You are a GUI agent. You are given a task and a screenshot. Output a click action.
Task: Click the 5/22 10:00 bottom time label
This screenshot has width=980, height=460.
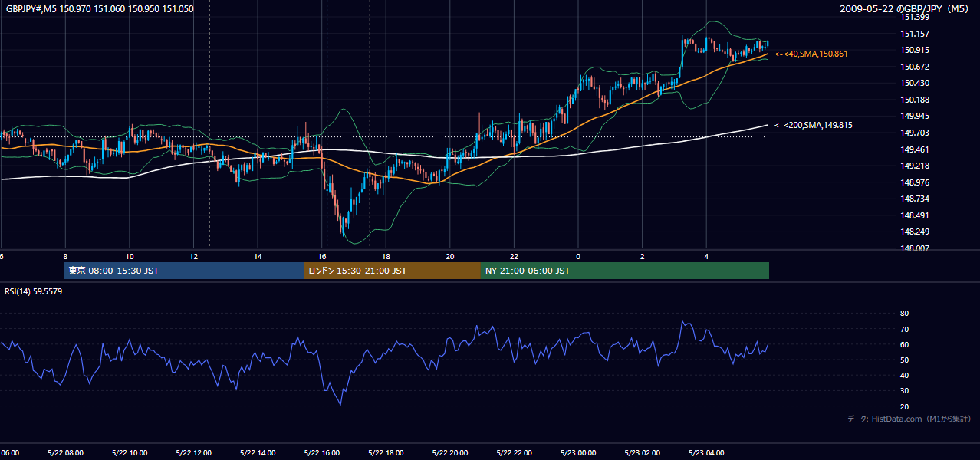pyautogui.click(x=130, y=452)
